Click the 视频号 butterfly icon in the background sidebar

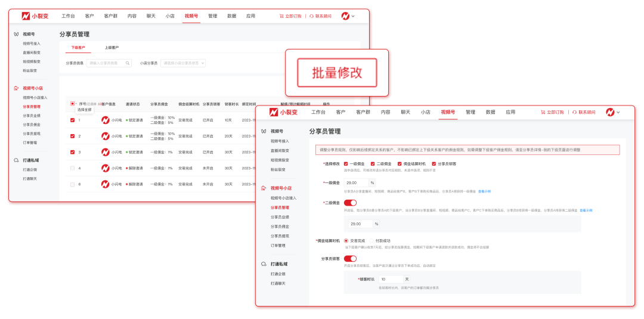[16, 35]
